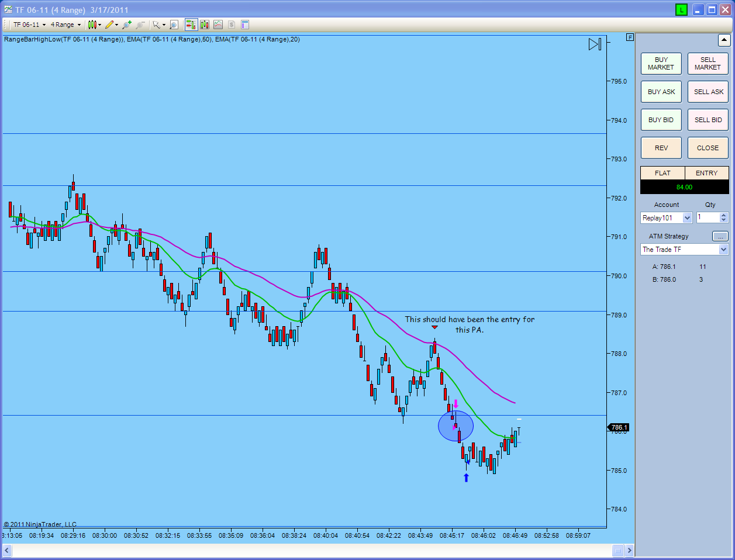Expand the drawing tools dropdown arrow

point(117,25)
